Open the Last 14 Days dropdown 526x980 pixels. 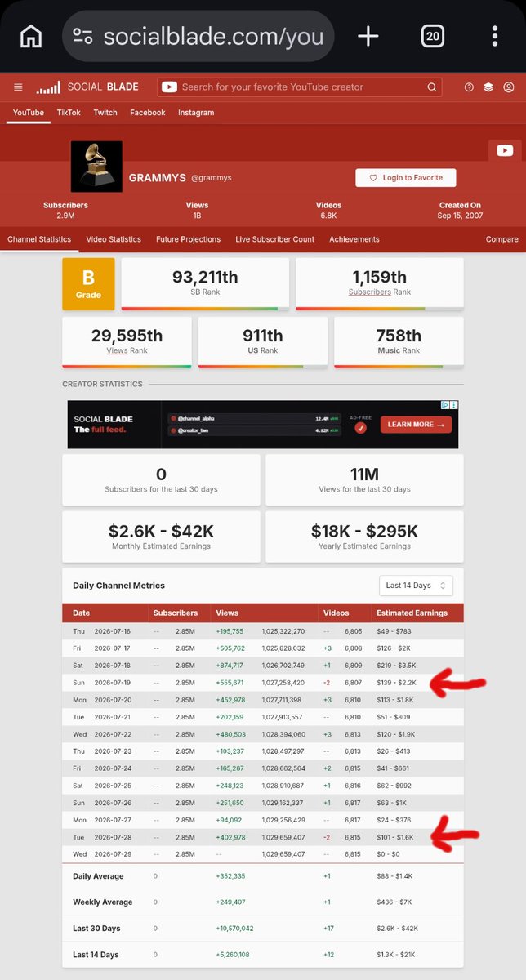tap(416, 586)
